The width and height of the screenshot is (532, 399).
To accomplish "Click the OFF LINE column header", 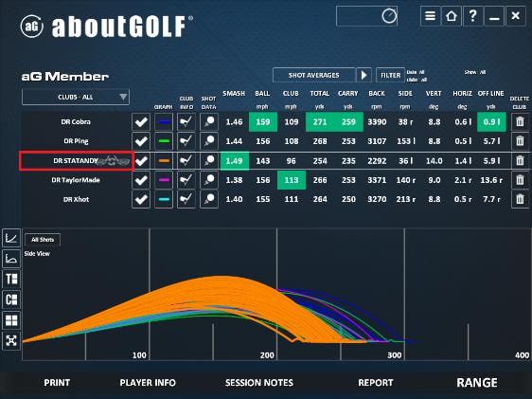I will (x=491, y=94).
